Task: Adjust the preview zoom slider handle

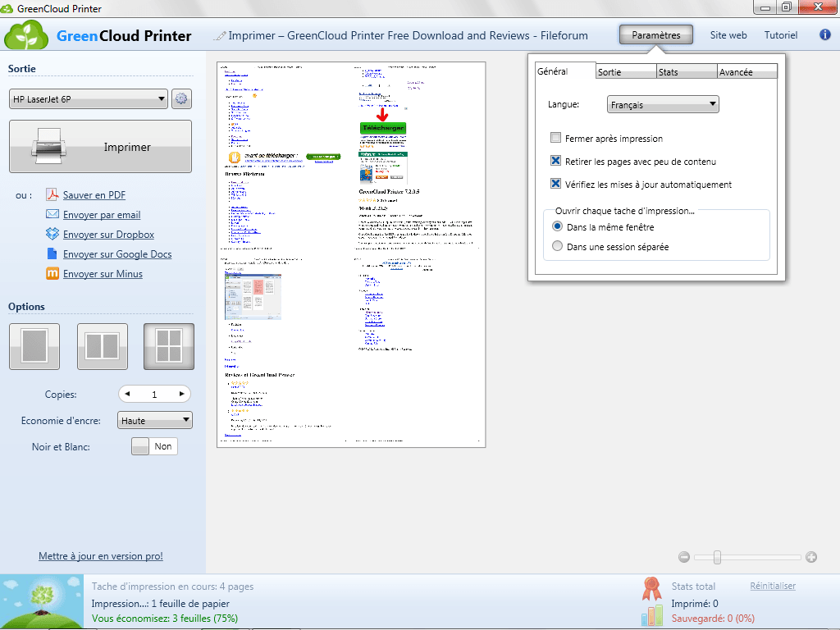Action: [717, 557]
